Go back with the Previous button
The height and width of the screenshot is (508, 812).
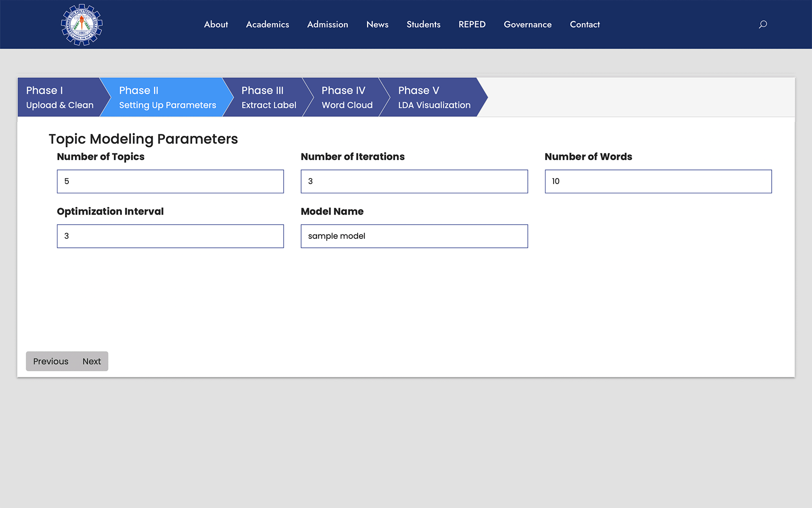tap(51, 361)
